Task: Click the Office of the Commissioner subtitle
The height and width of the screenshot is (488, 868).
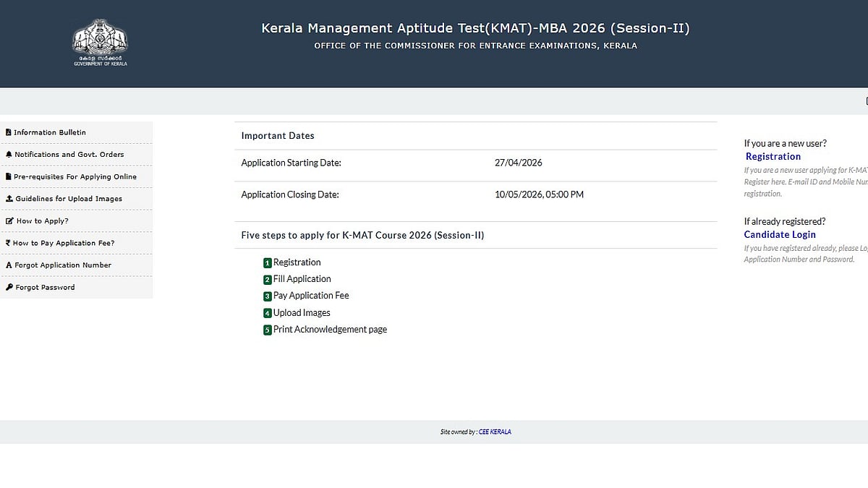Action: (475, 46)
